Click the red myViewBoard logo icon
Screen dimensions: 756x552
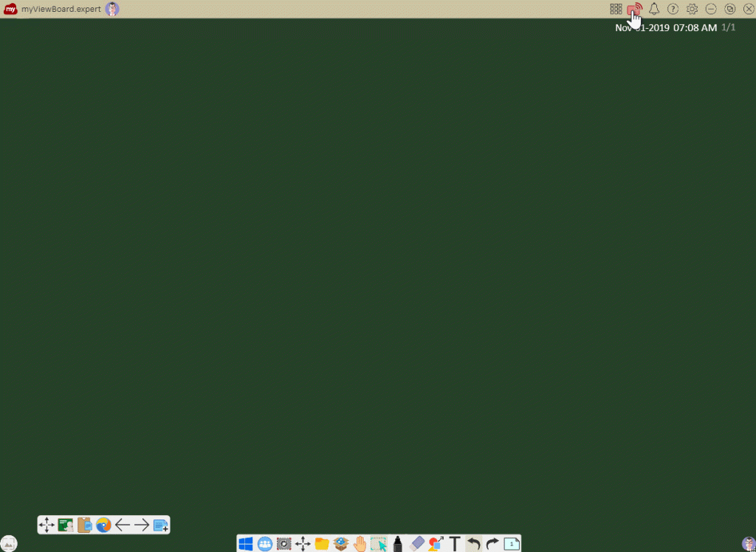[10, 9]
